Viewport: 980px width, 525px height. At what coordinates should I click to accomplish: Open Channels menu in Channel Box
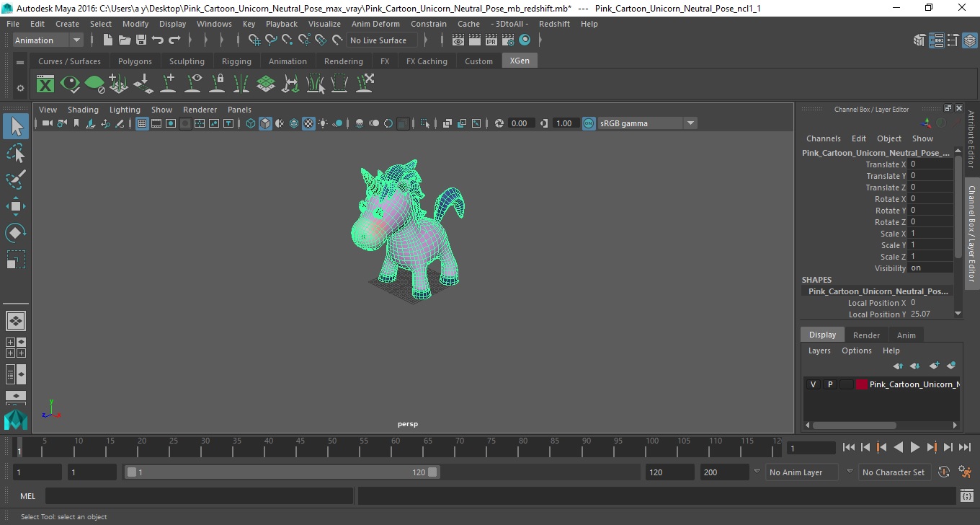[x=823, y=138]
